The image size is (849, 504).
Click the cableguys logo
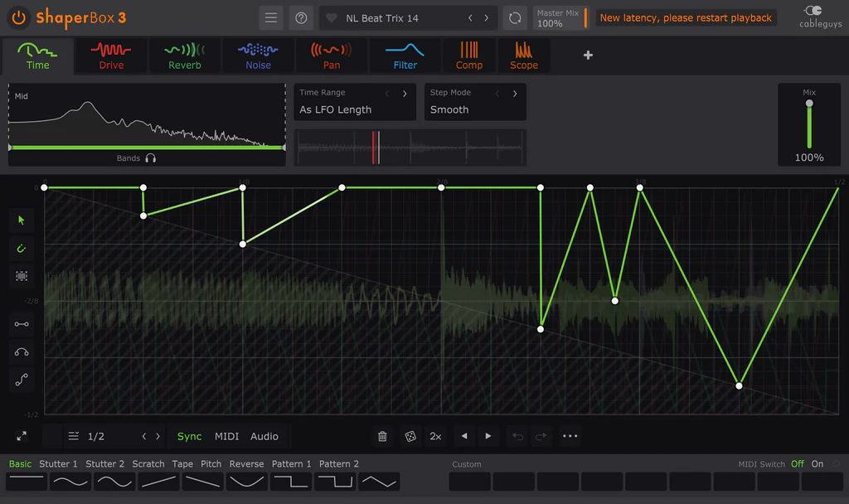tap(820, 17)
